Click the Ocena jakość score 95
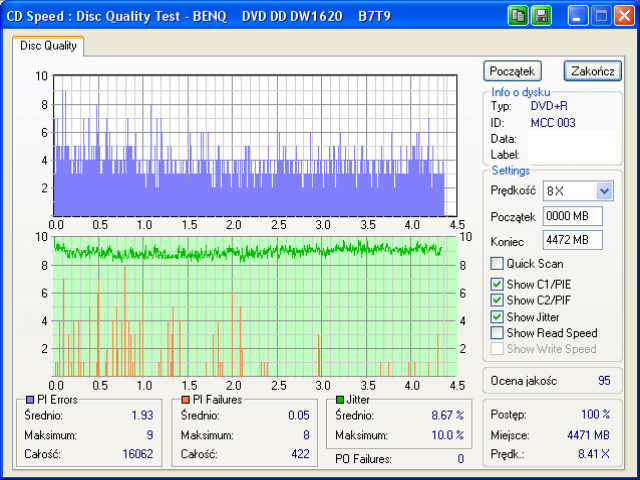640x480 pixels. point(604,381)
